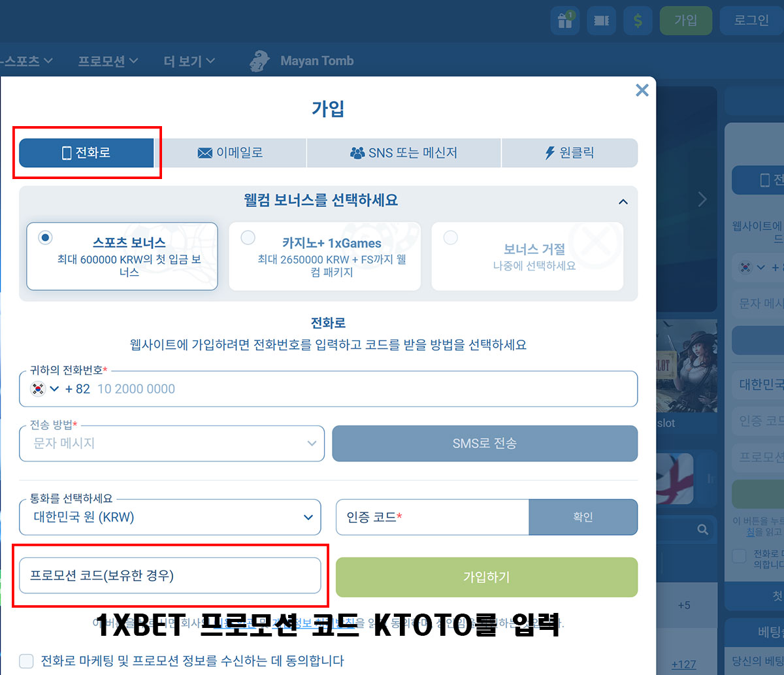This screenshot has height=675, width=784.
Task: Click the phone number input field
Action: 329,389
